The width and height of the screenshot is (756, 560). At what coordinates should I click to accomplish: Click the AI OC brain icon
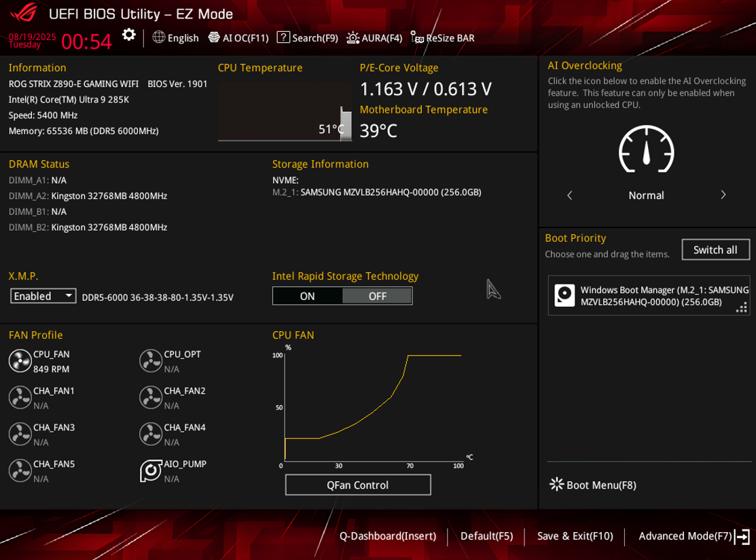[x=213, y=37]
